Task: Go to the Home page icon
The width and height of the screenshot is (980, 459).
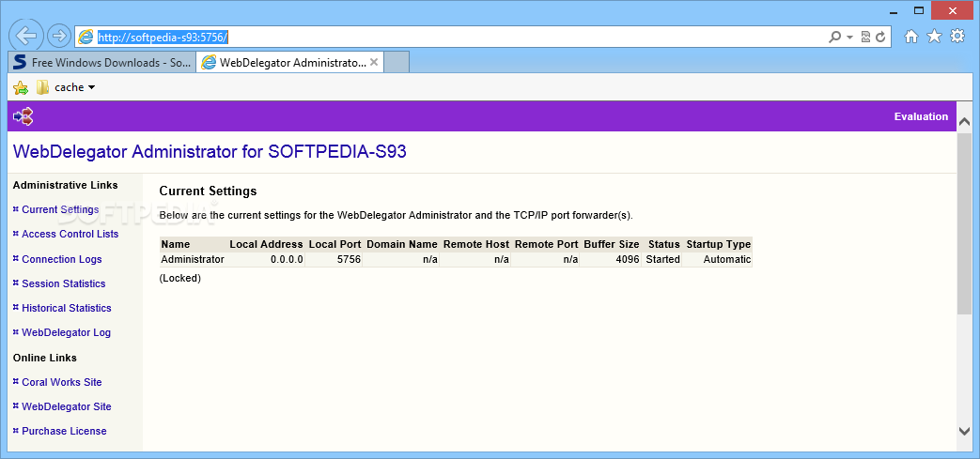Action: (911, 37)
